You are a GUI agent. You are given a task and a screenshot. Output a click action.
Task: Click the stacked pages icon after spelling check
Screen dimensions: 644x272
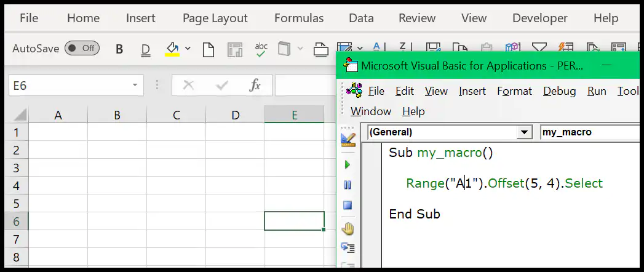click(x=284, y=49)
